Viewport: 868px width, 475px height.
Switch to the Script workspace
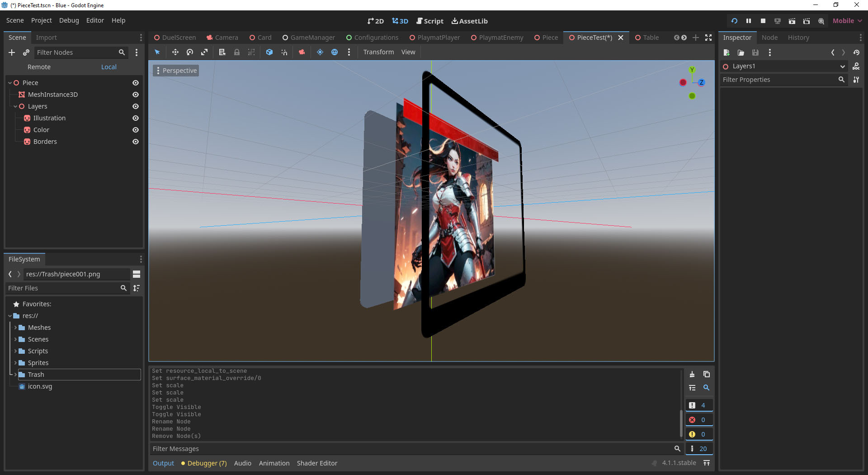(430, 21)
